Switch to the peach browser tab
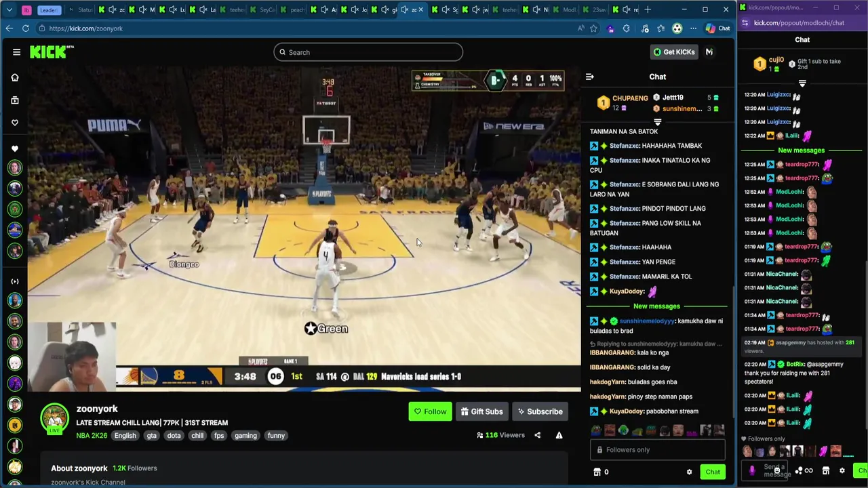The height and width of the screenshot is (488, 868). click(293, 9)
